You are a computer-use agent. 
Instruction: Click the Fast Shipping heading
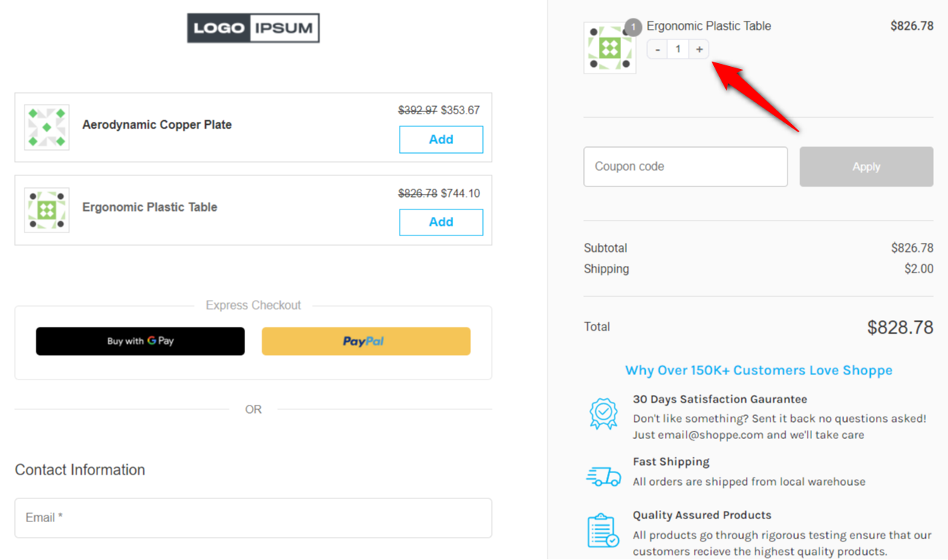coord(671,462)
